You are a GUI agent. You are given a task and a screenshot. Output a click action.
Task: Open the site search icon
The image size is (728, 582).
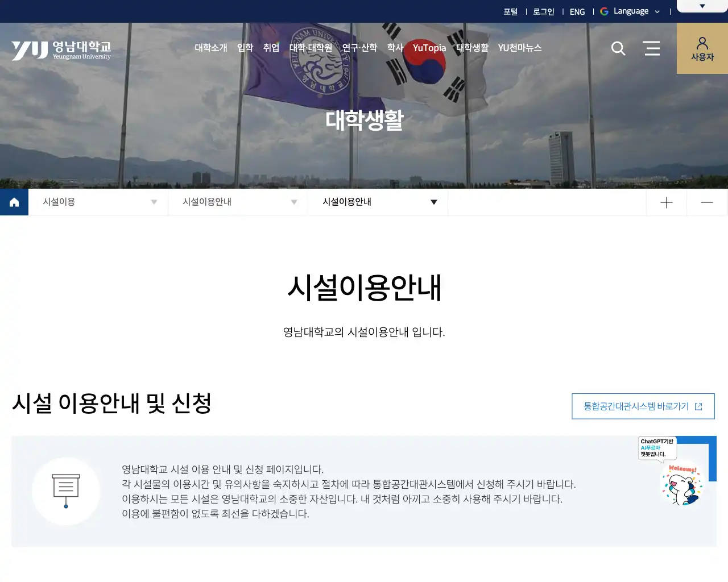pos(618,48)
